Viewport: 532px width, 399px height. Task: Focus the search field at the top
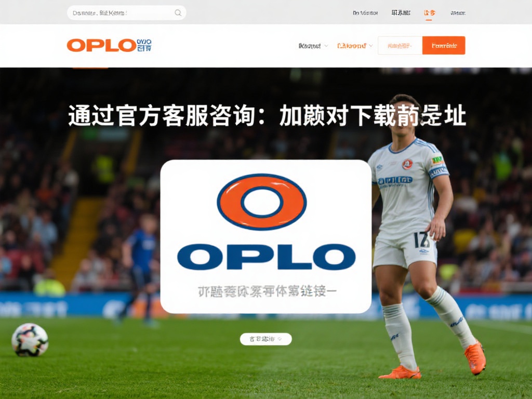tap(127, 13)
